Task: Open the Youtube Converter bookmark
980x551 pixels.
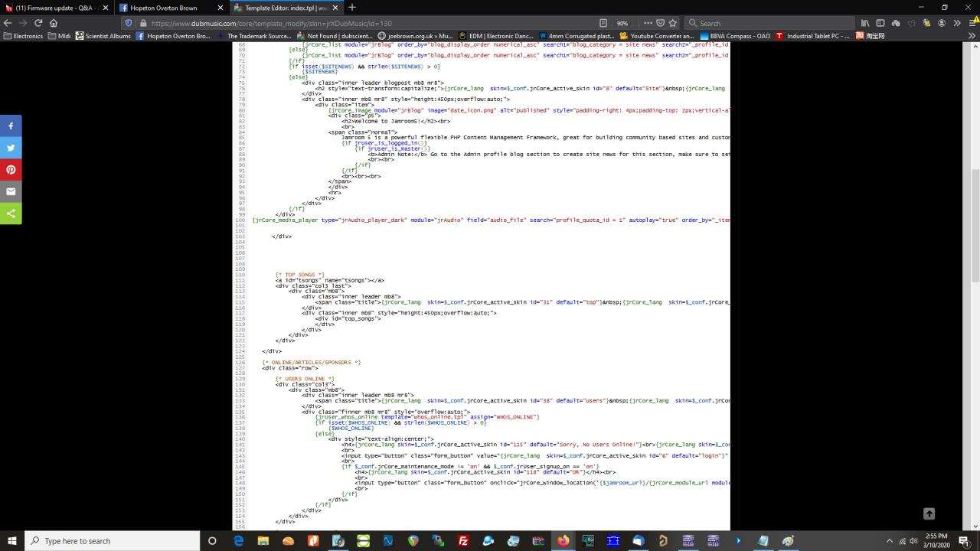Action: (x=657, y=36)
